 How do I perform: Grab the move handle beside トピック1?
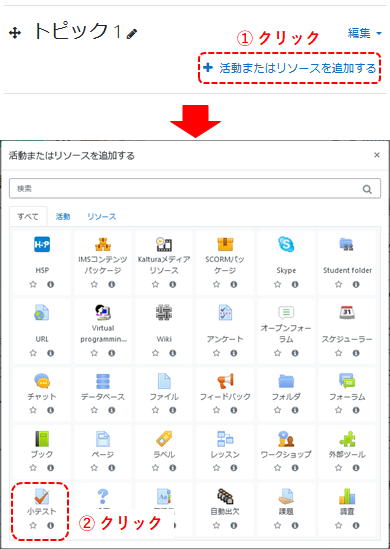tap(15, 34)
